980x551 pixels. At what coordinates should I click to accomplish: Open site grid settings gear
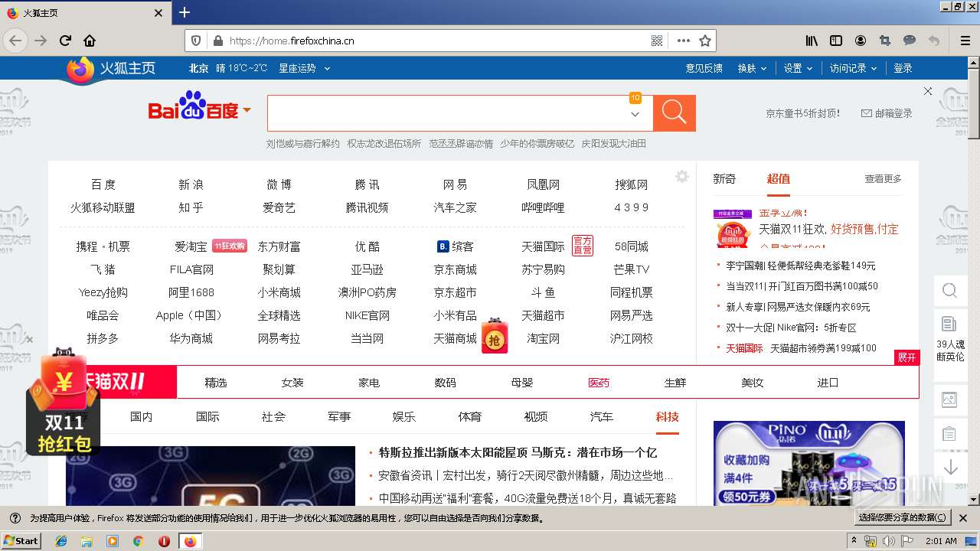(682, 177)
